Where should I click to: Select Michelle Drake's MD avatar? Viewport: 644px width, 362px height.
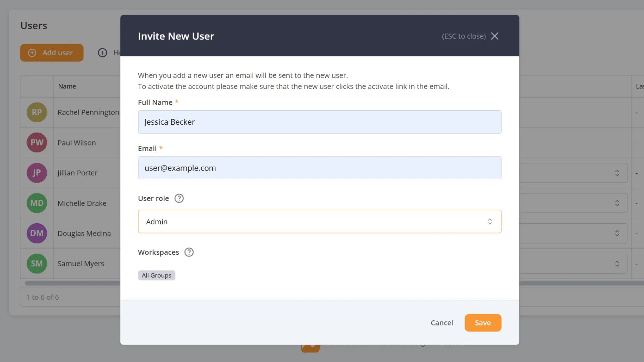click(x=37, y=203)
